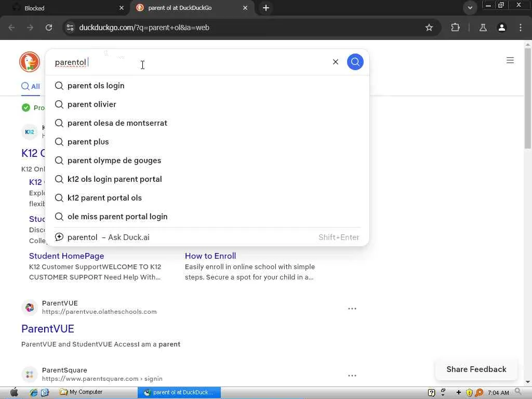Reload the current page
The height and width of the screenshot is (399, 532).
point(49,28)
